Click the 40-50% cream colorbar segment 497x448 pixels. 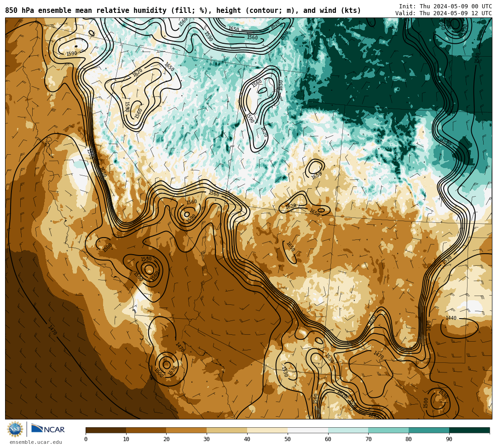pos(267,430)
